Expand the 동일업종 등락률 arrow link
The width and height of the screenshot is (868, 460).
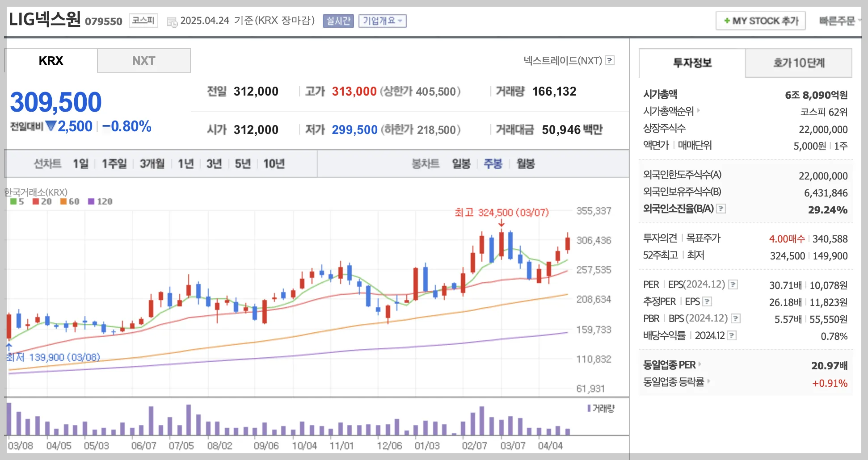(x=709, y=381)
